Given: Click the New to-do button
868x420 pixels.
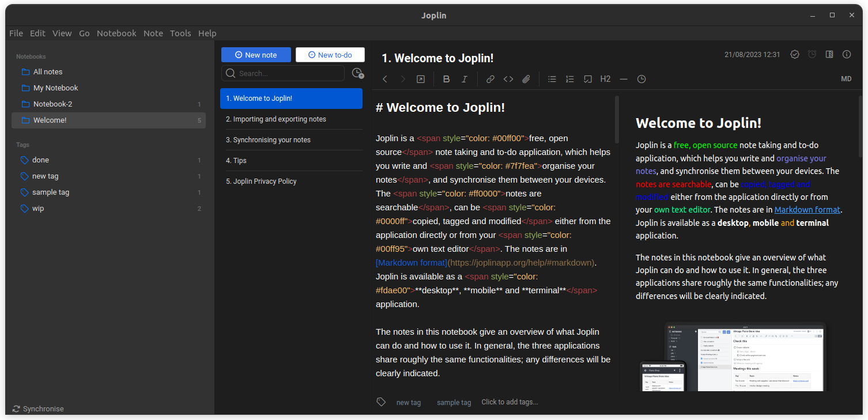Looking at the screenshot, I should pyautogui.click(x=330, y=55).
